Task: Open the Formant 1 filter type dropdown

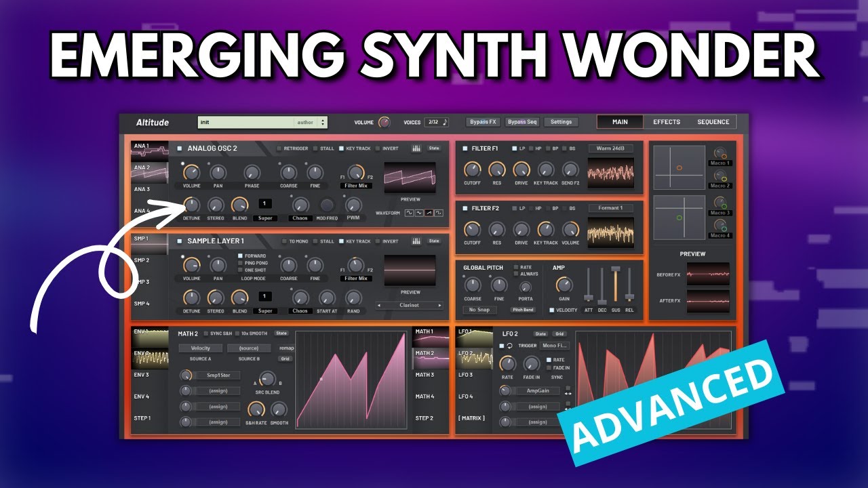Action: 610,208
